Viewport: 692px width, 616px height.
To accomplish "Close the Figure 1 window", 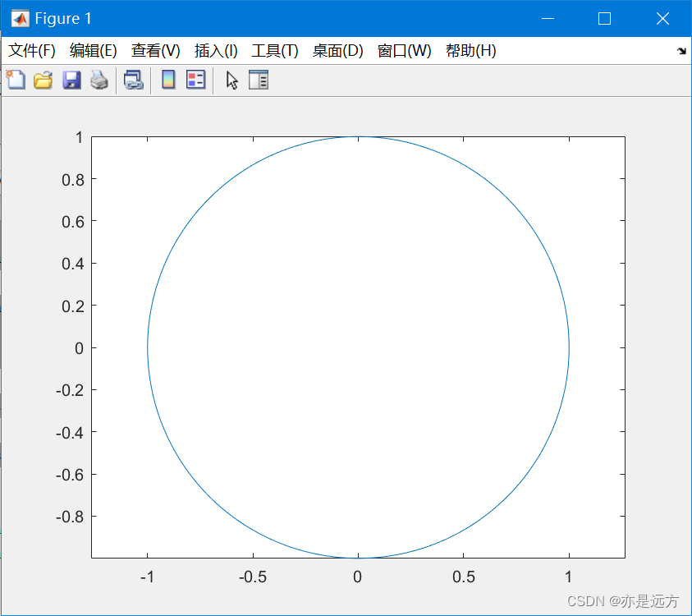I will tap(662, 19).
